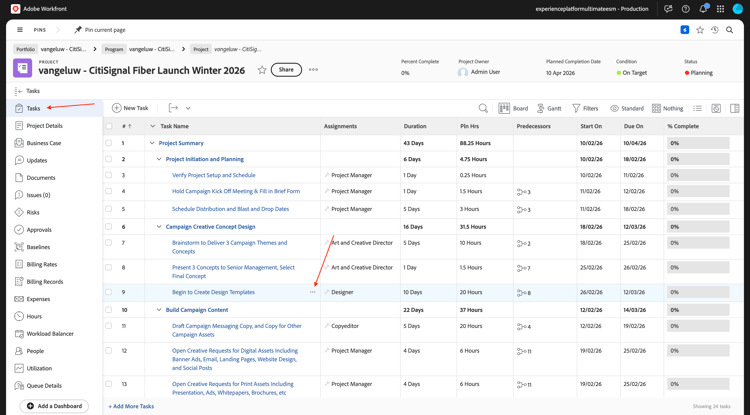This screenshot has width=750, height=415.
Task: Click the % Complete bar for task 5
Action: point(698,209)
